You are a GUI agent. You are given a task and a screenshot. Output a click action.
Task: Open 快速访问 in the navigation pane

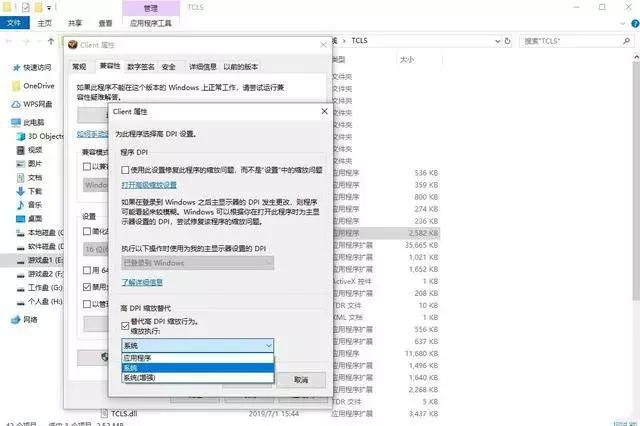[37, 67]
